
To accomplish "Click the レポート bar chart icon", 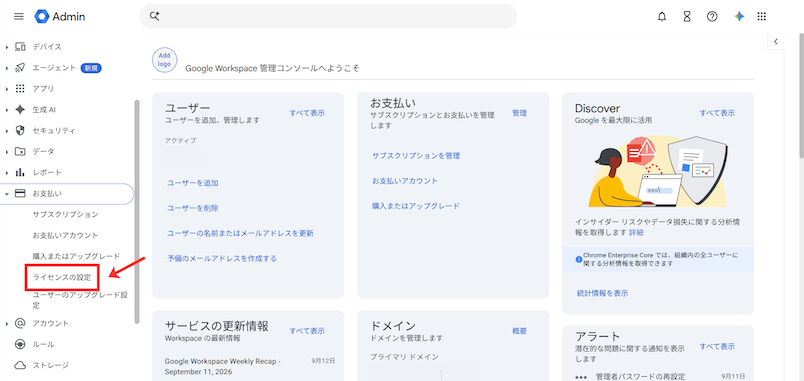I will tap(21, 172).
